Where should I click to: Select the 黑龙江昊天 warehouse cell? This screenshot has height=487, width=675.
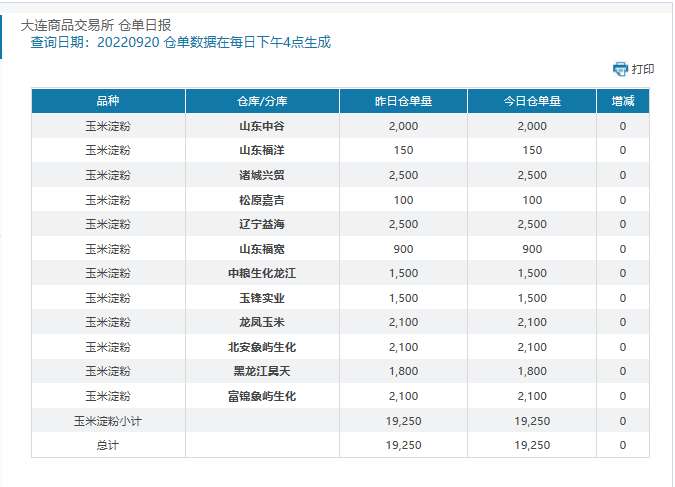click(262, 371)
